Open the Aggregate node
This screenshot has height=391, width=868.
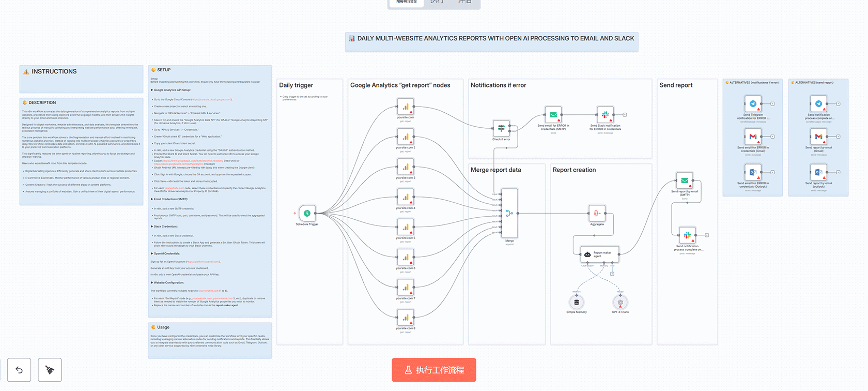[597, 213]
